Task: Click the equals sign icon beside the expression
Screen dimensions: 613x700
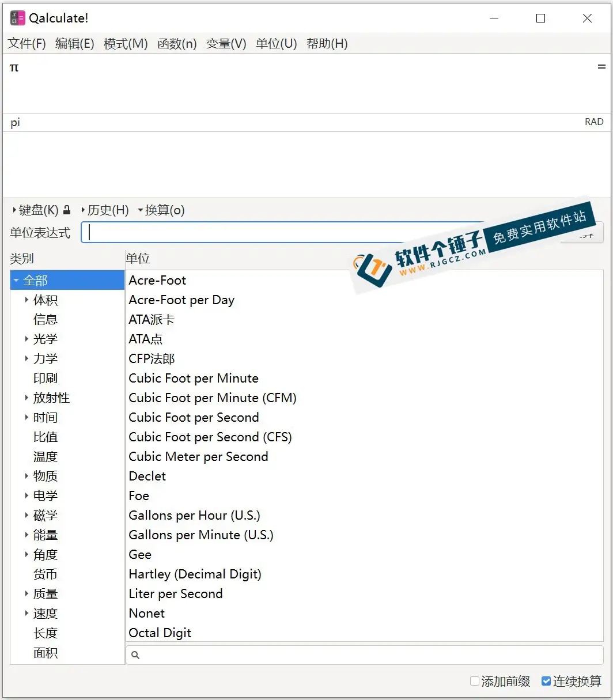Action: (x=601, y=67)
